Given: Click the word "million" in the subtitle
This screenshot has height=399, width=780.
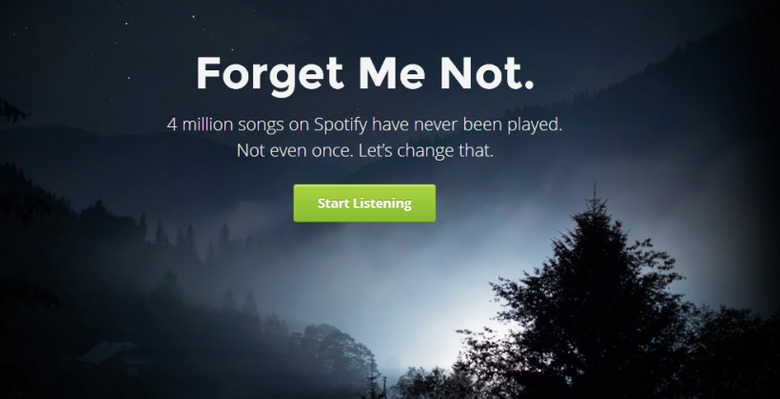Looking at the screenshot, I should [x=207, y=124].
